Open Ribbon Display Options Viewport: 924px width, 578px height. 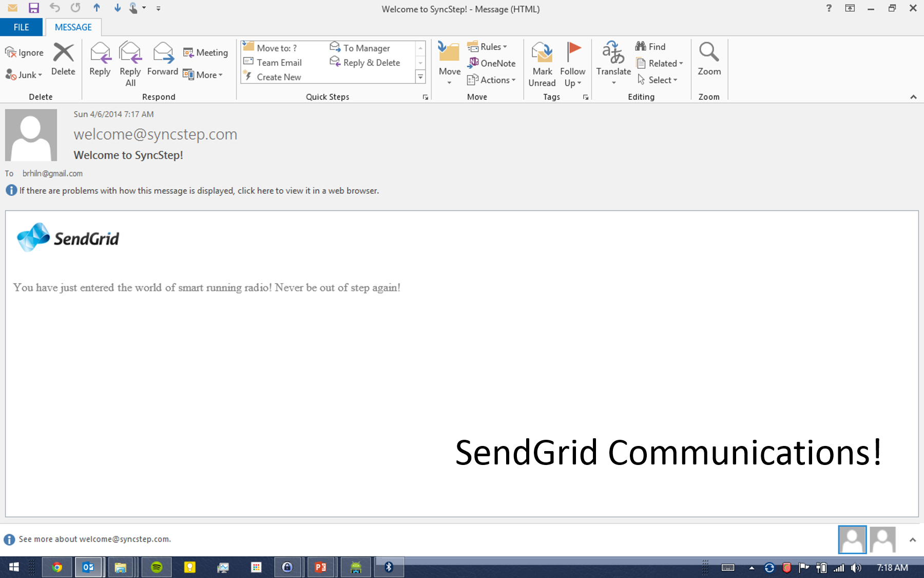click(x=850, y=8)
